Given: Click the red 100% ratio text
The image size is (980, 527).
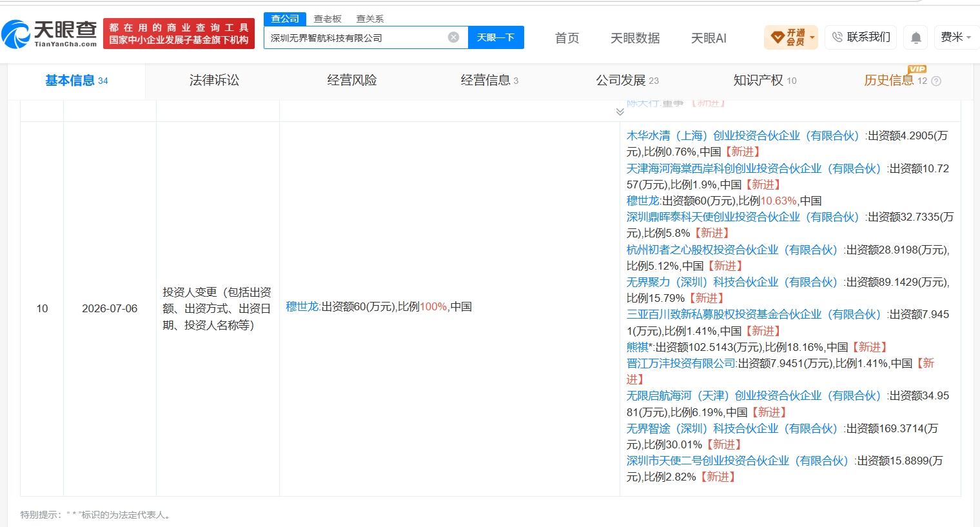Looking at the screenshot, I should (433, 306).
